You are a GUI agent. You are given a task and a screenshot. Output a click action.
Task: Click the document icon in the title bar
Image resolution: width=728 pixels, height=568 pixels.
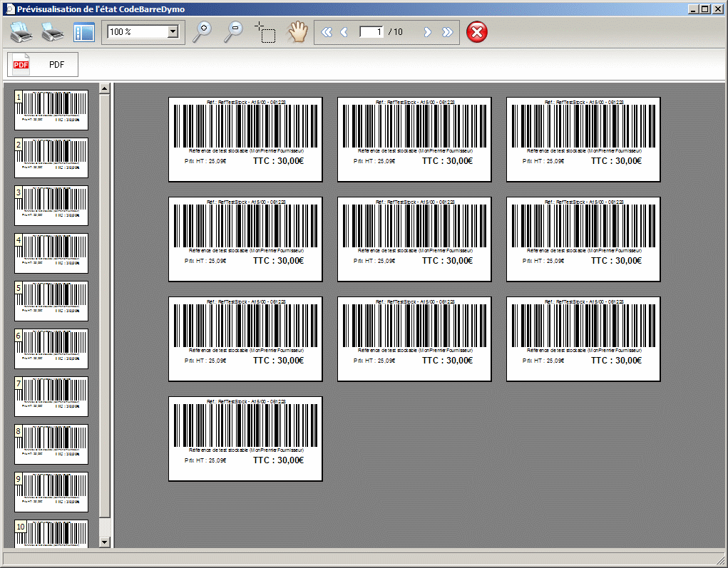click(9, 9)
